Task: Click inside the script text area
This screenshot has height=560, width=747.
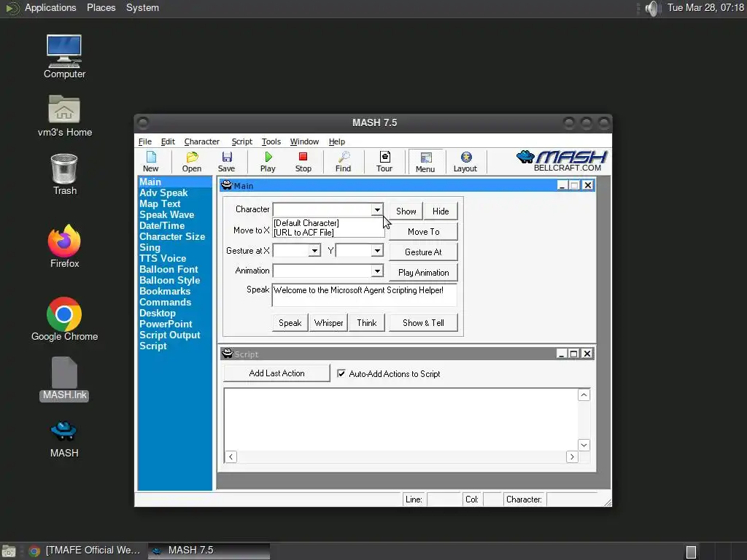Action: pyautogui.click(x=401, y=419)
